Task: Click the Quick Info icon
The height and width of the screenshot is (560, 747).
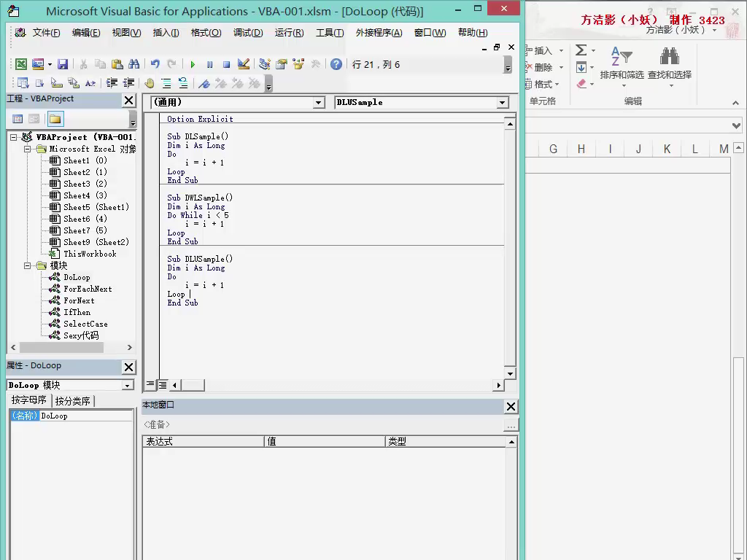Action: click(57, 83)
